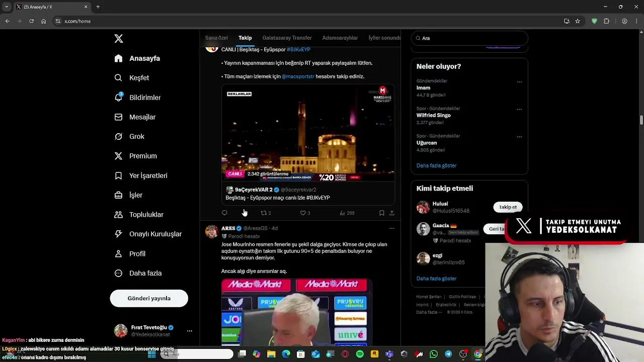Like the Beşiktaş - Eyüpspor post
Image resolution: width=644 pixels, height=362 pixels.
pyautogui.click(x=305, y=213)
